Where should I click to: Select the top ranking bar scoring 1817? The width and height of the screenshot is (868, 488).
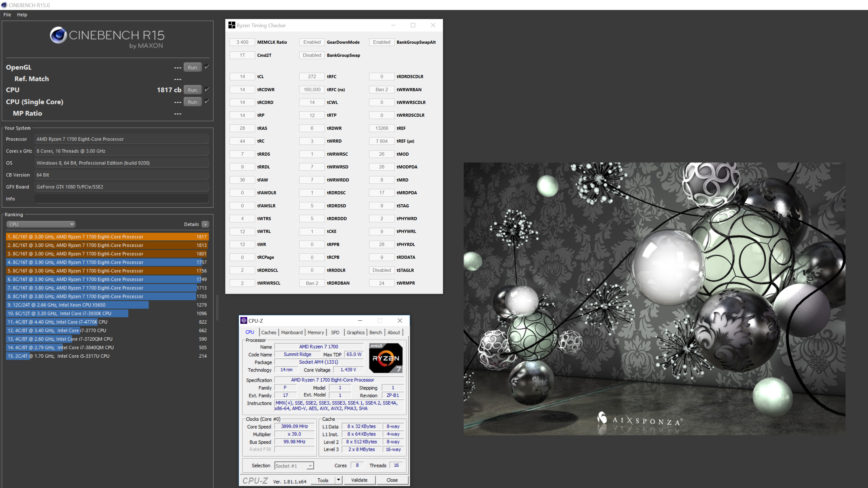[x=107, y=237]
